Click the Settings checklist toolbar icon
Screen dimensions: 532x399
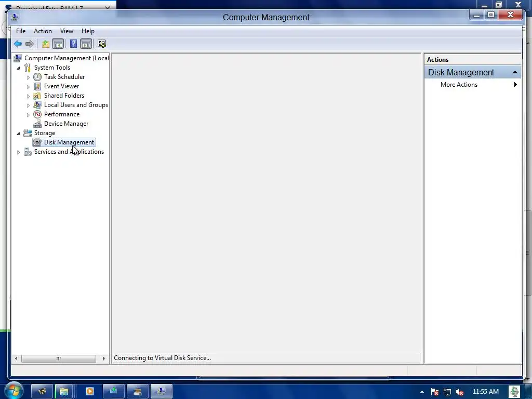(102, 44)
